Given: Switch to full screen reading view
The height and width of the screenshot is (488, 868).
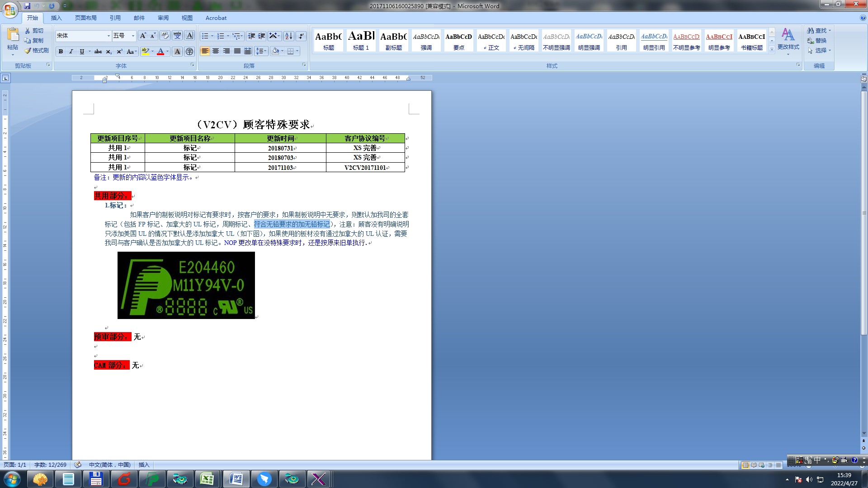Looking at the screenshot, I should (754, 465).
